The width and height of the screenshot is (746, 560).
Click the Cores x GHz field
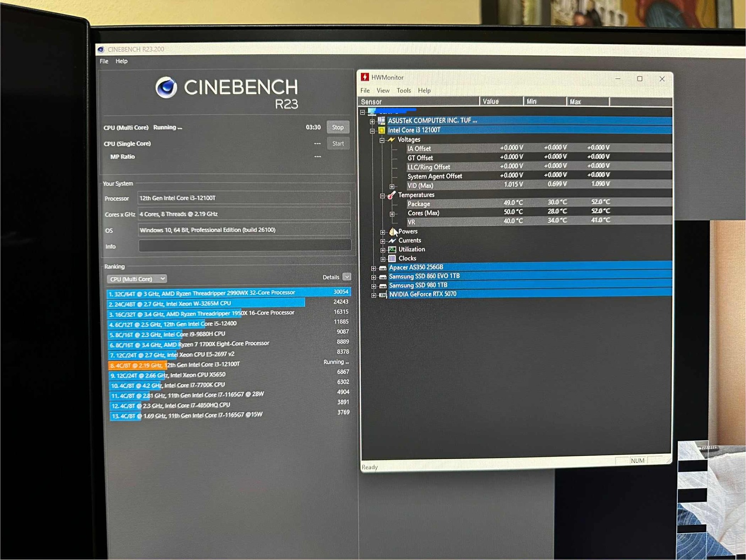click(244, 214)
